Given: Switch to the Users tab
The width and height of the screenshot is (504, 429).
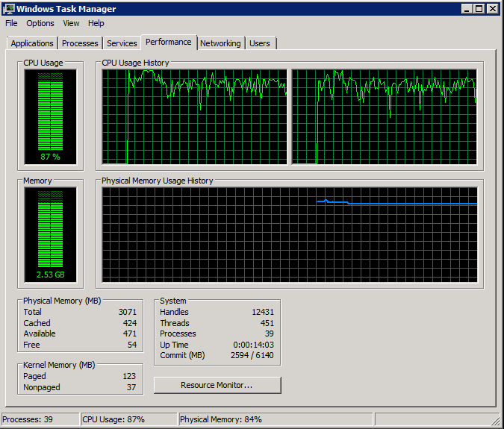Looking at the screenshot, I should [260, 43].
